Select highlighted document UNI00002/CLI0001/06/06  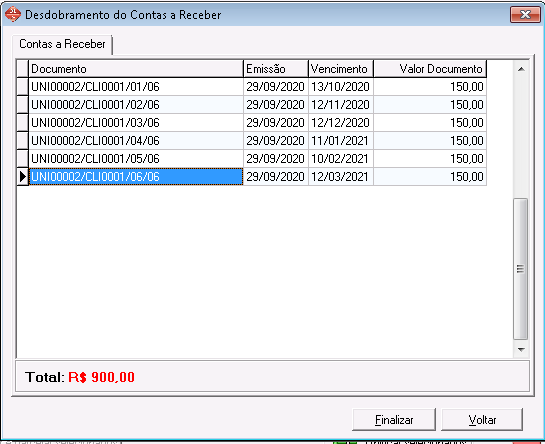click(136, 177)
